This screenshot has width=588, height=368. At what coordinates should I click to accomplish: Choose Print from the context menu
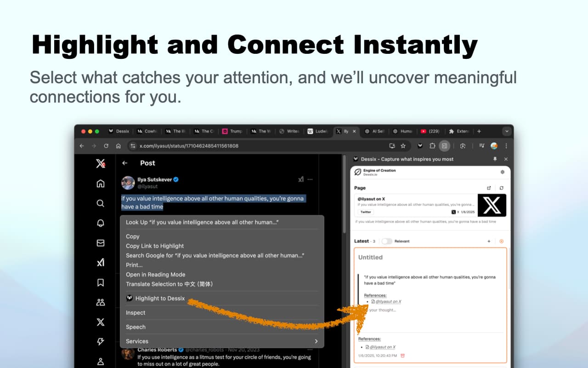222,265
